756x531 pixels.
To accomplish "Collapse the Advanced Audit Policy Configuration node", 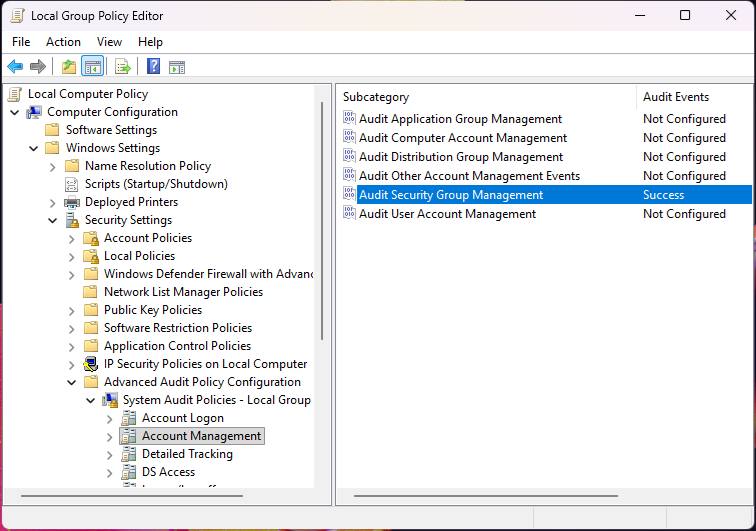I will 71,382.
